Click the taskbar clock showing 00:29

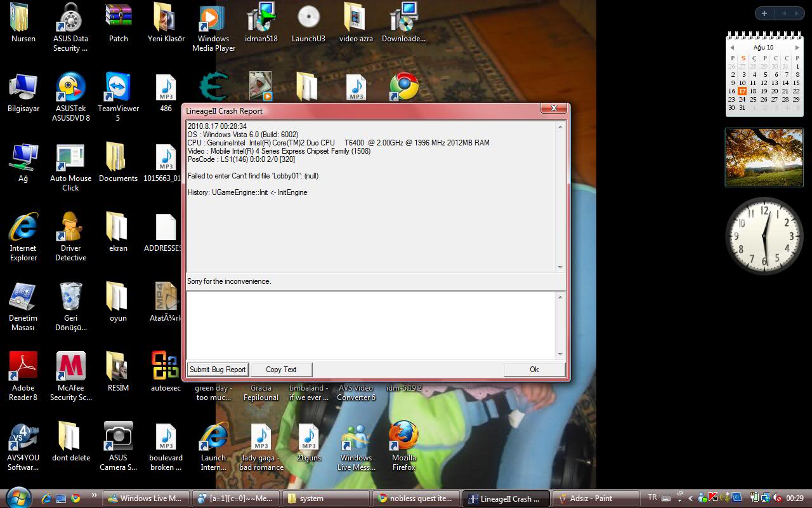click(x=795, y=498)
